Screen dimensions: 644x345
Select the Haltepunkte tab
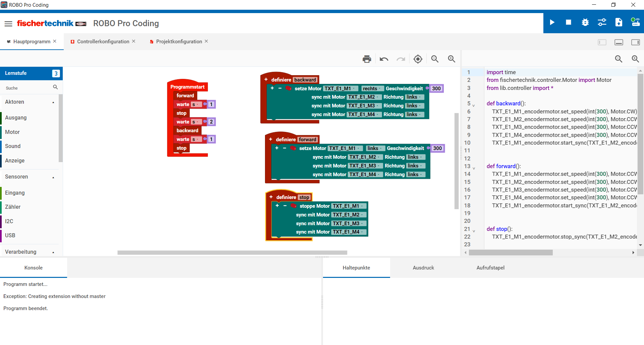(356, 268)
